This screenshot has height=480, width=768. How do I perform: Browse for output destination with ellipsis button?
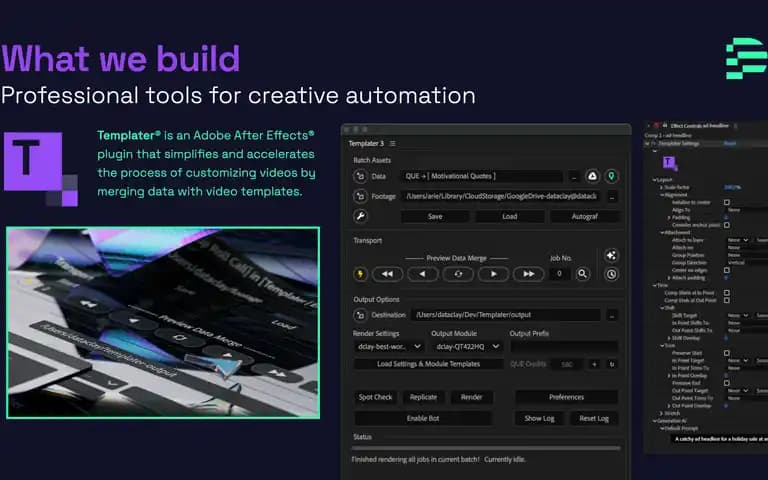(612, 315)
